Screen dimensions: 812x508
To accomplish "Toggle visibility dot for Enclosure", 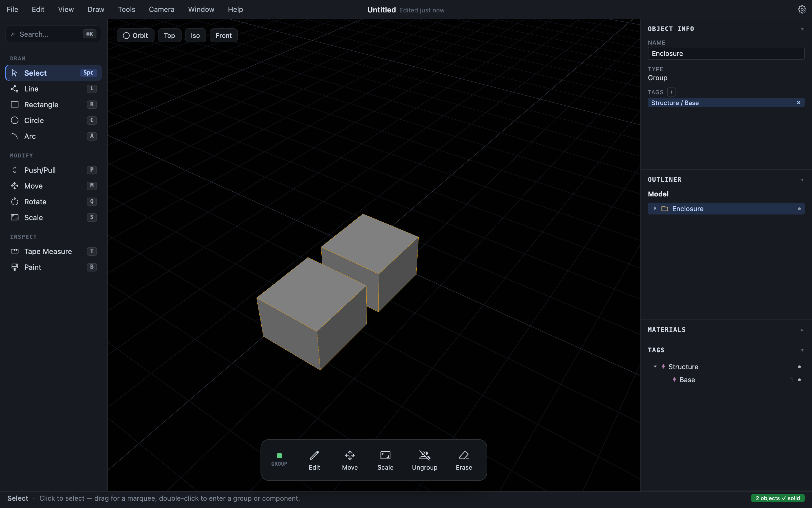I will pos(799,209).
